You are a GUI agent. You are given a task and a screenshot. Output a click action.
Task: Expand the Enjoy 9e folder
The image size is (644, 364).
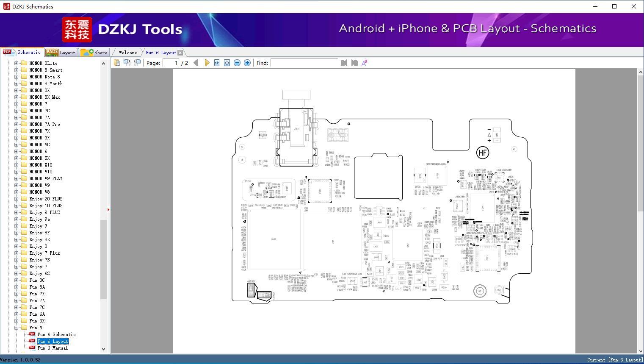point(16,219)
